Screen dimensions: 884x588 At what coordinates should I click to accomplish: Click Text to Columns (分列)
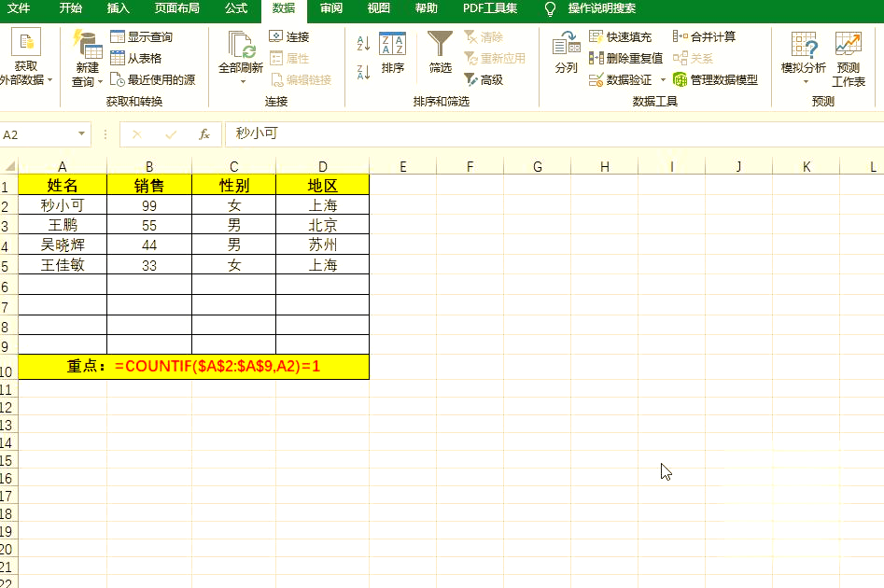(x=566, y=52)
